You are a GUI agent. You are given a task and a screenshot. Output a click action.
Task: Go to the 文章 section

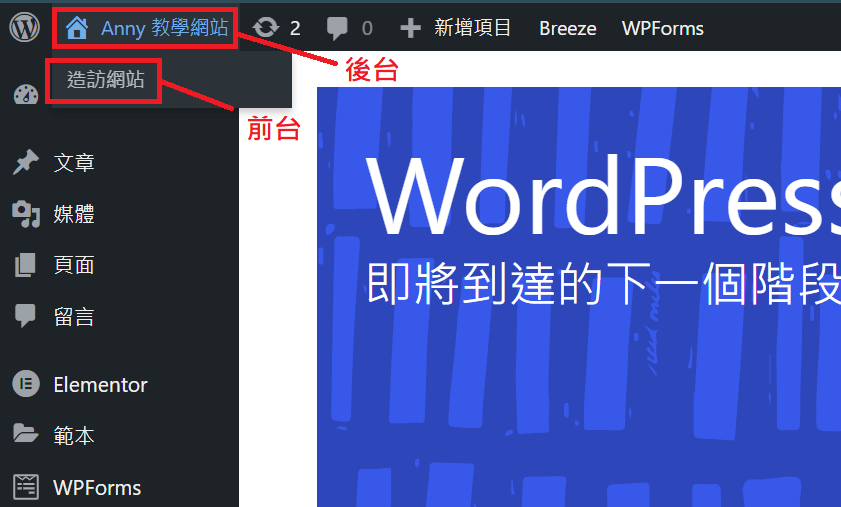(74, 163)
